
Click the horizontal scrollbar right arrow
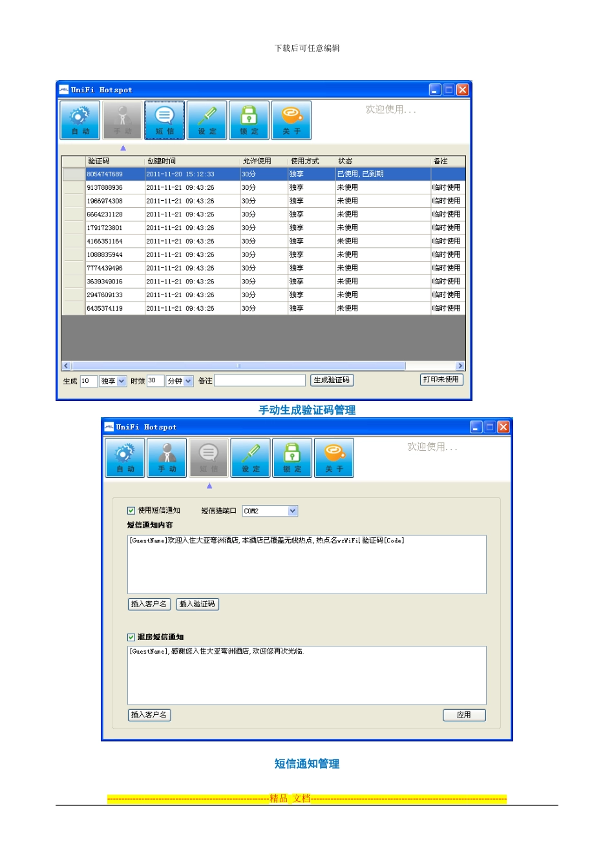point(460,366)
